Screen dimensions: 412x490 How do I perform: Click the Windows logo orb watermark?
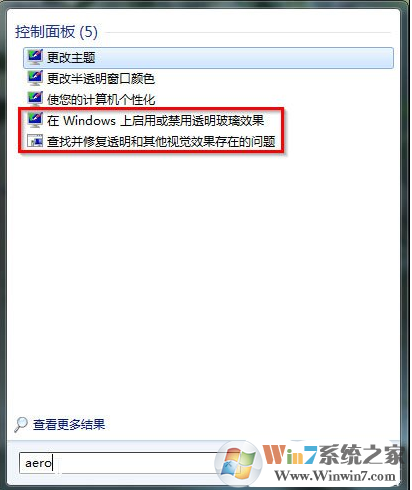(x=238, y=463)
